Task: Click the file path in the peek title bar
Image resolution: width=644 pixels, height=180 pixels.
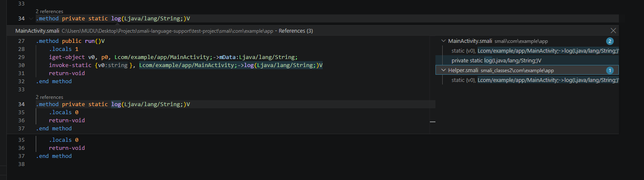Action: point(167,31)
